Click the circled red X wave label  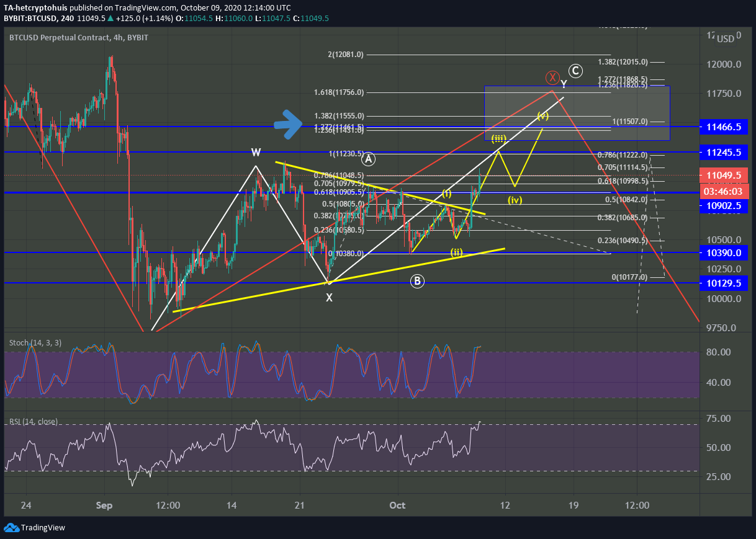(552, 78)
